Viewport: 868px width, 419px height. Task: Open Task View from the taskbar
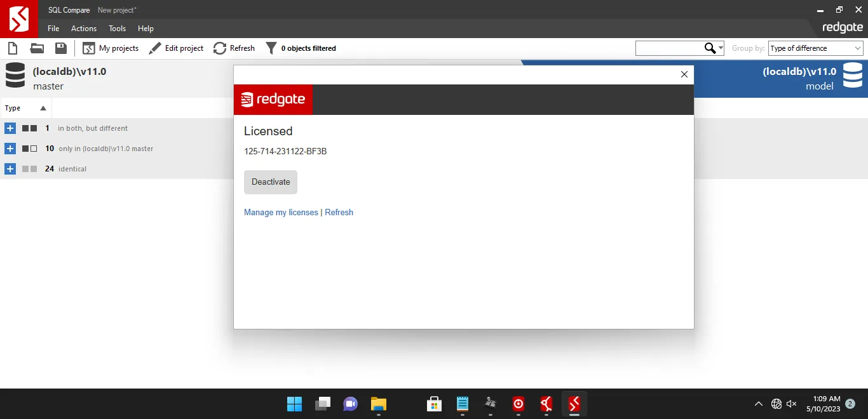(x=323, y=404)
